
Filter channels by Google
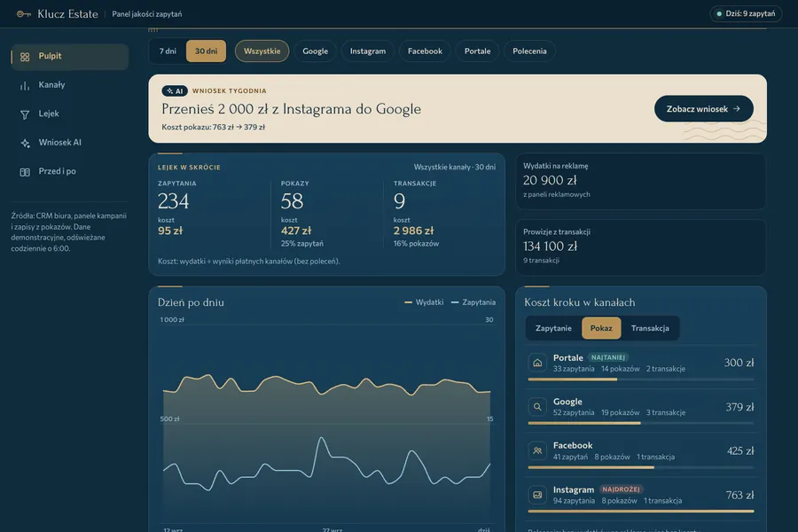315,51
